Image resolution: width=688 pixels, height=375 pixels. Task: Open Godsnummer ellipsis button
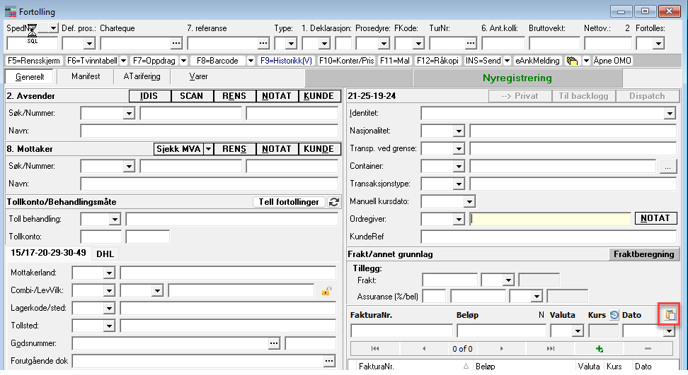274,343
